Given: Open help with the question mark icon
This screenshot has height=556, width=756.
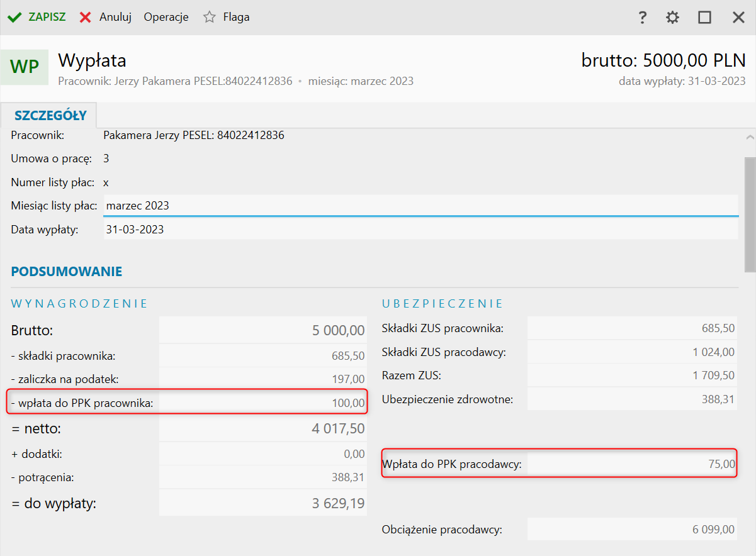Looking at the screenshot, I should pyautogui.click(x=642, y=18).
